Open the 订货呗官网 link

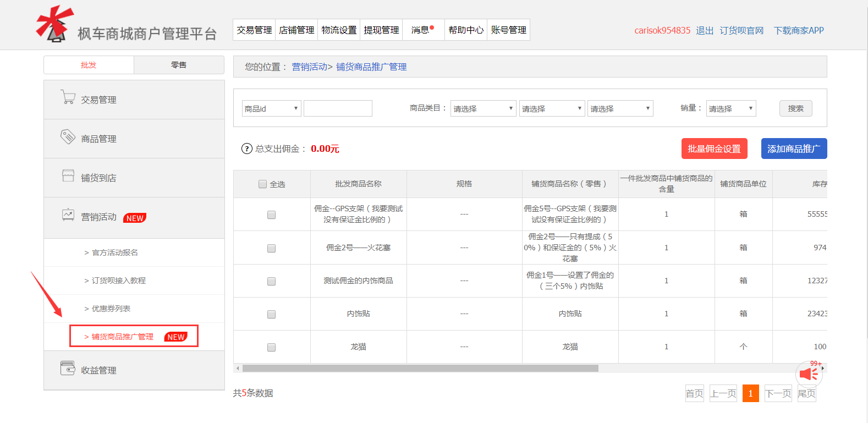[741, 30]
